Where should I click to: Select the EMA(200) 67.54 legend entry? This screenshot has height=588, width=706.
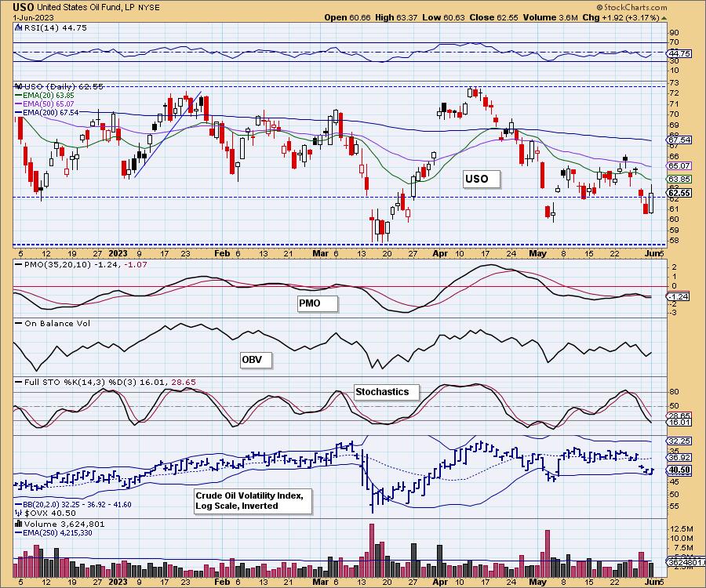pos(47,112)
